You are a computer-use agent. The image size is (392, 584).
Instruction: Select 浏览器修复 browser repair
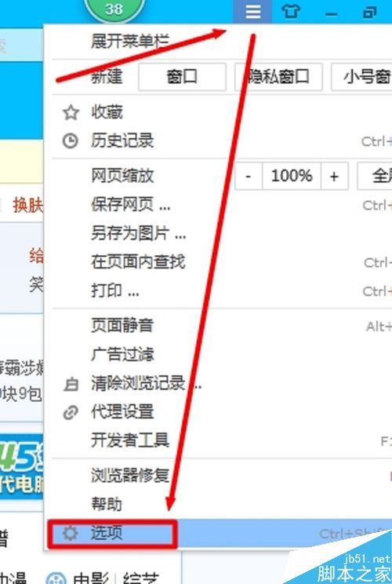click(x=130, y=475)
